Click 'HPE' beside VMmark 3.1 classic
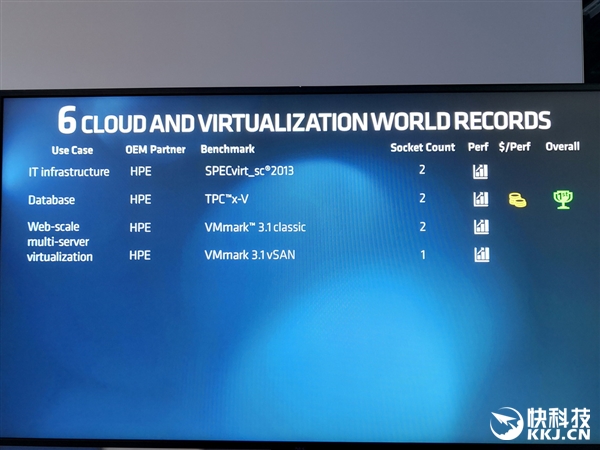Viewport: 600px width, 450px height. [x=140, y=228]
